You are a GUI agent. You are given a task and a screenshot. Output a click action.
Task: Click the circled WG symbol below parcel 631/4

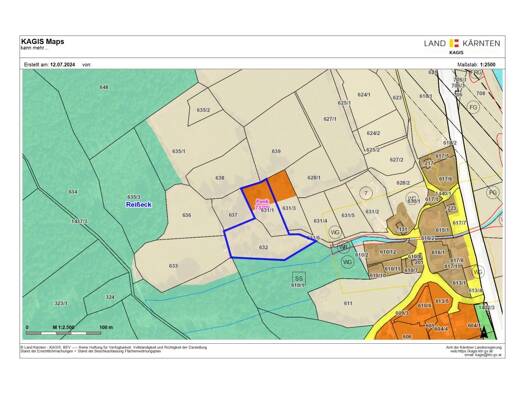point(334,231)
